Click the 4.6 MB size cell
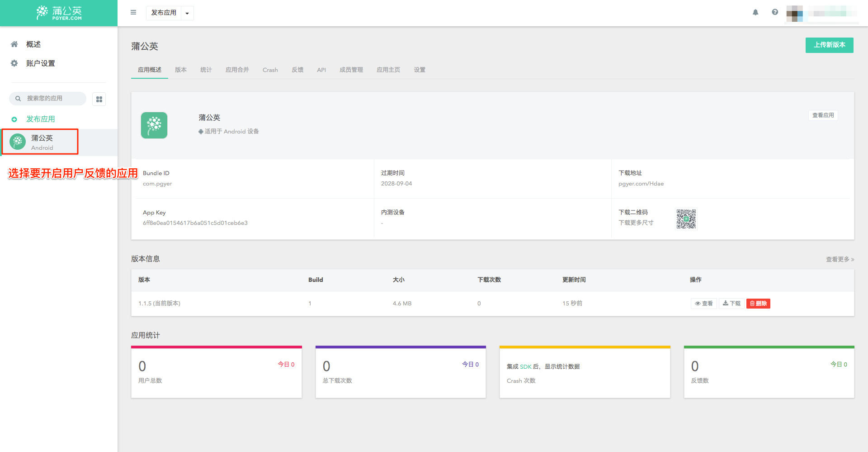Screen dimensions: 868x452 tap(402, 304)
